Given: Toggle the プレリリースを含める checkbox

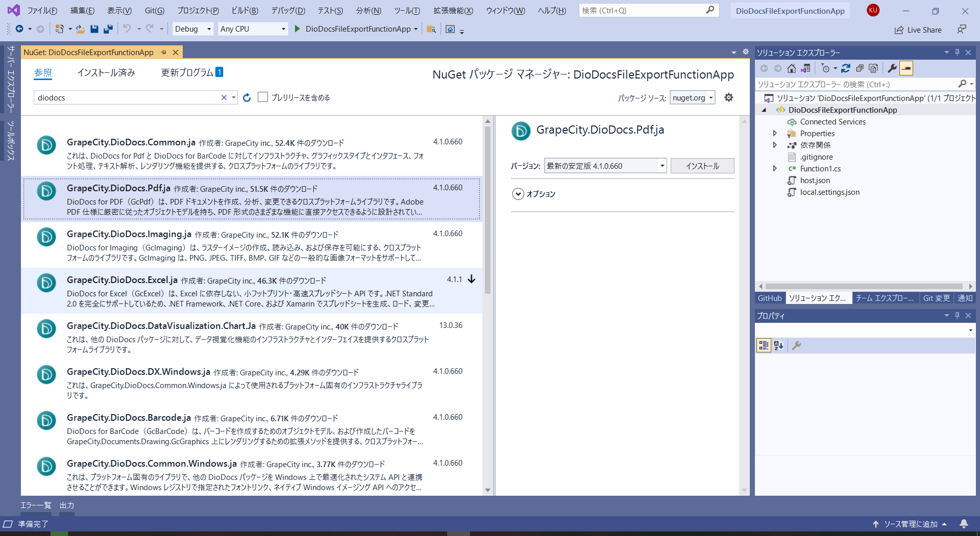Looking at the screenshot, I should pyautogui.click(x=263, y=97).
